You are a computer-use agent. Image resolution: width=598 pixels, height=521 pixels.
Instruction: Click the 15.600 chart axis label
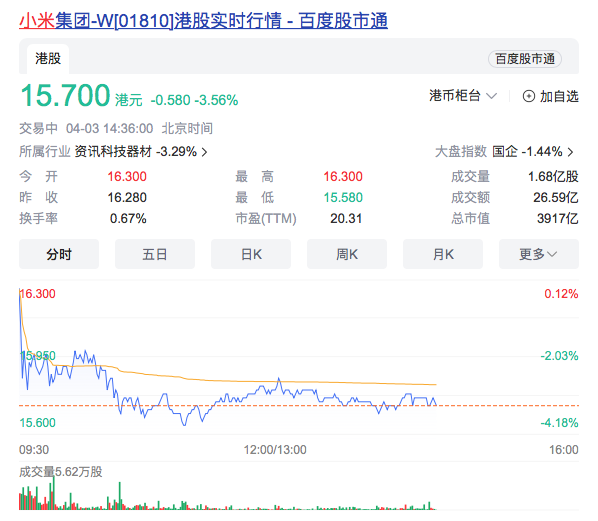(x=37, y=423)
